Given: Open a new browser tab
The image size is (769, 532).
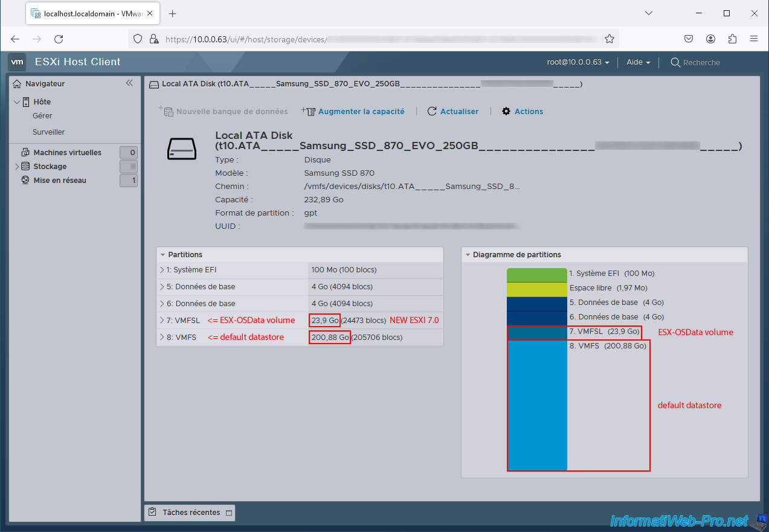Looking at the screenshot, I should pyautogui.click(x=173, y=13).
